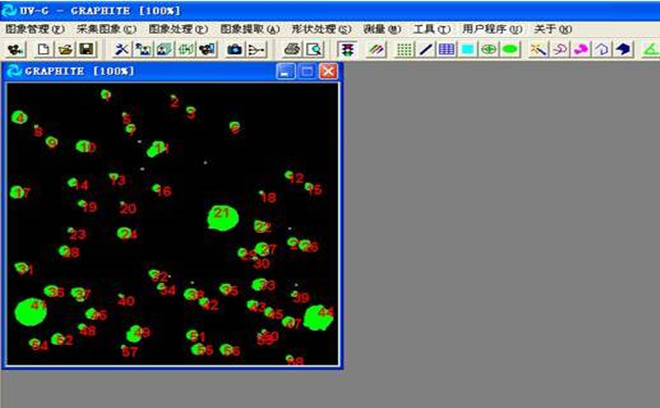Click the printer icon in toolbar
The height and width of the screenshot is (408, 660).
(x=292, y=49)
